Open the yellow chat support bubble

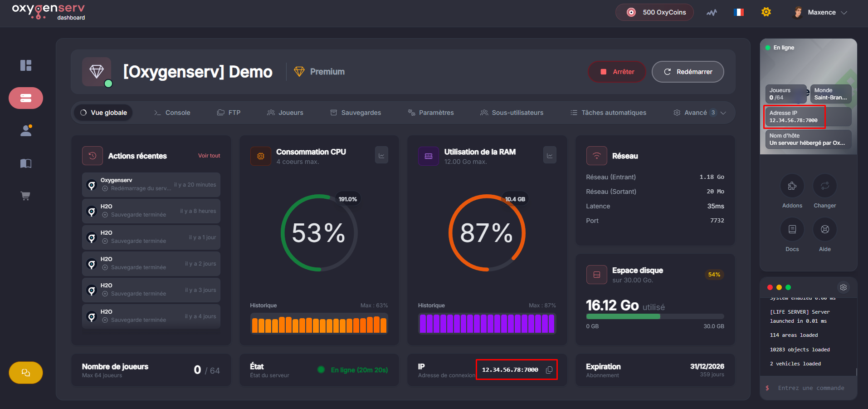point(26,373)
